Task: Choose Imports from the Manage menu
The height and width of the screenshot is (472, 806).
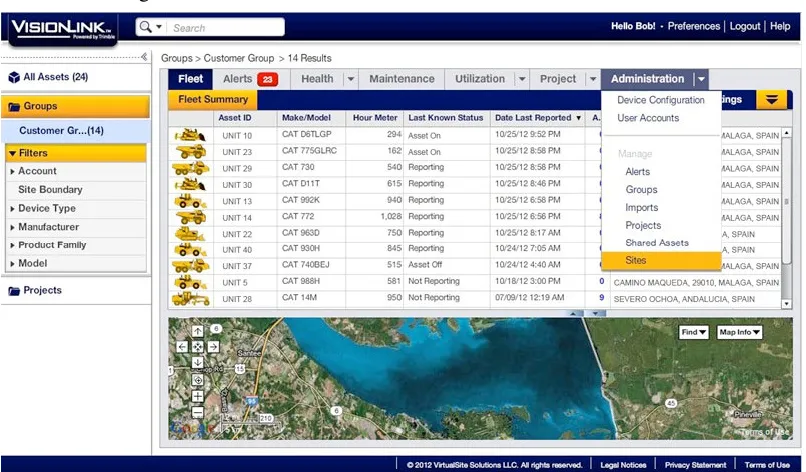Action: pos(642,208)
